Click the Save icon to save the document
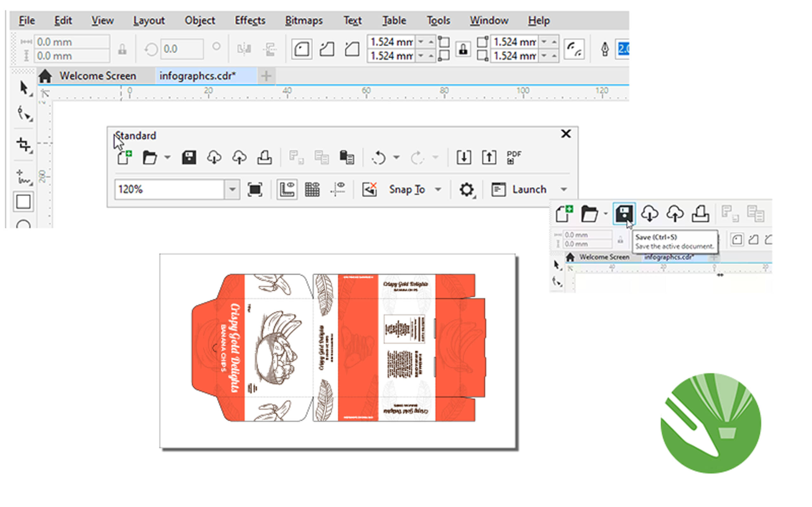This screenshot has height=507, width=812. tap(189, 157)
